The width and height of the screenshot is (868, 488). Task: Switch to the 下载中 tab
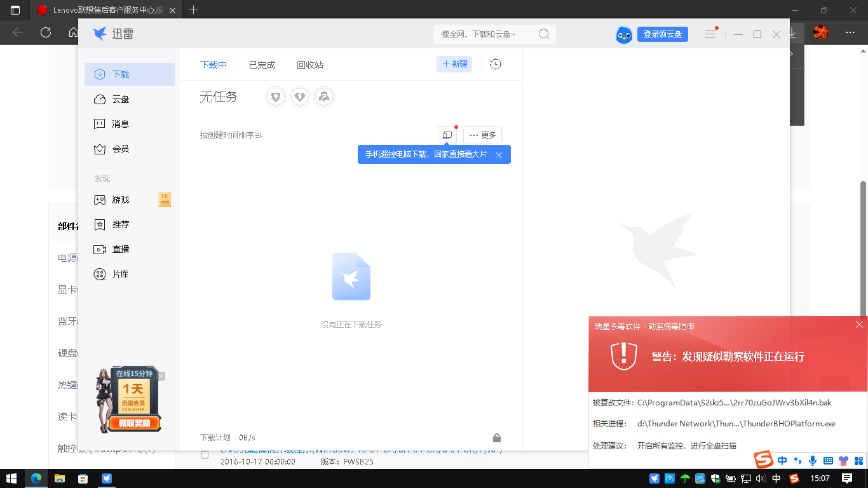click(x=214, y=65)
